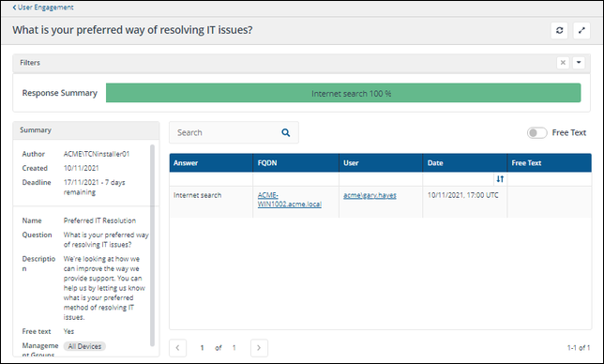Click the Answer column header

[x=211, y=163]
